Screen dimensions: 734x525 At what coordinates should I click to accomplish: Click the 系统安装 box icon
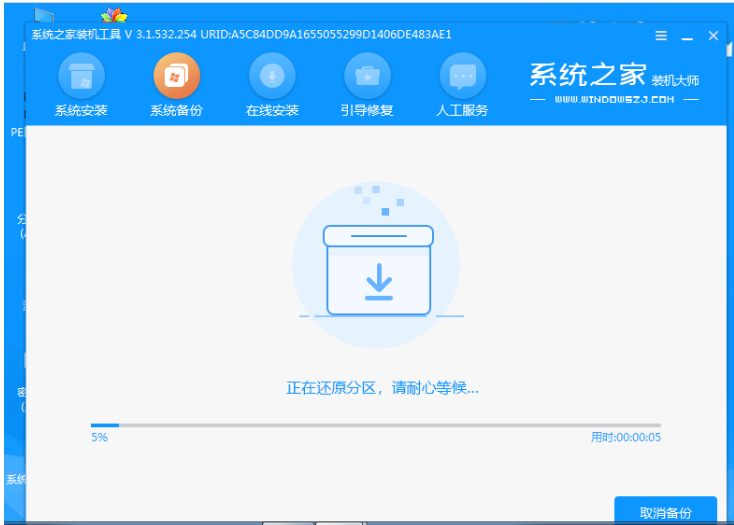coord(81,75)
